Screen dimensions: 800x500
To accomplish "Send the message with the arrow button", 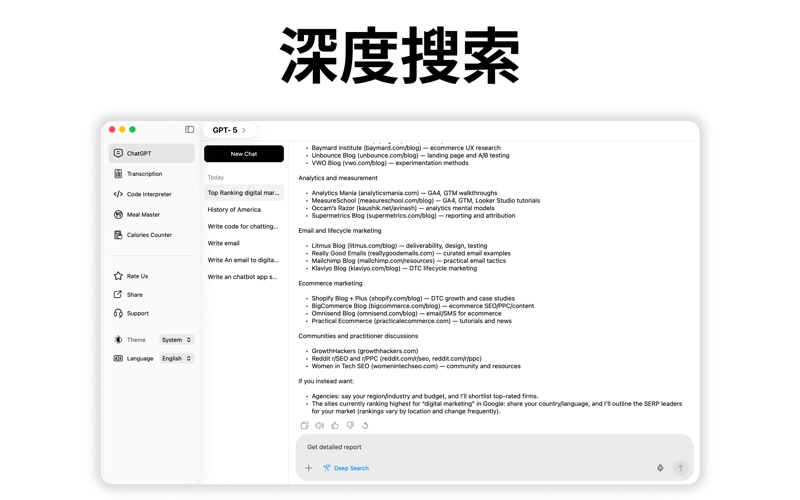I will coord(680,468).
